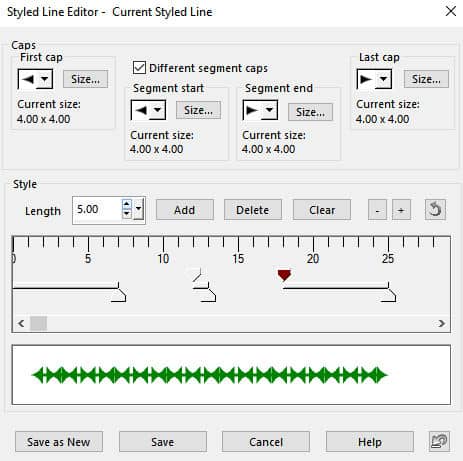Click the icon beside the Help button
The width and height of the screenshot is (463, 461).
point(440,442)
